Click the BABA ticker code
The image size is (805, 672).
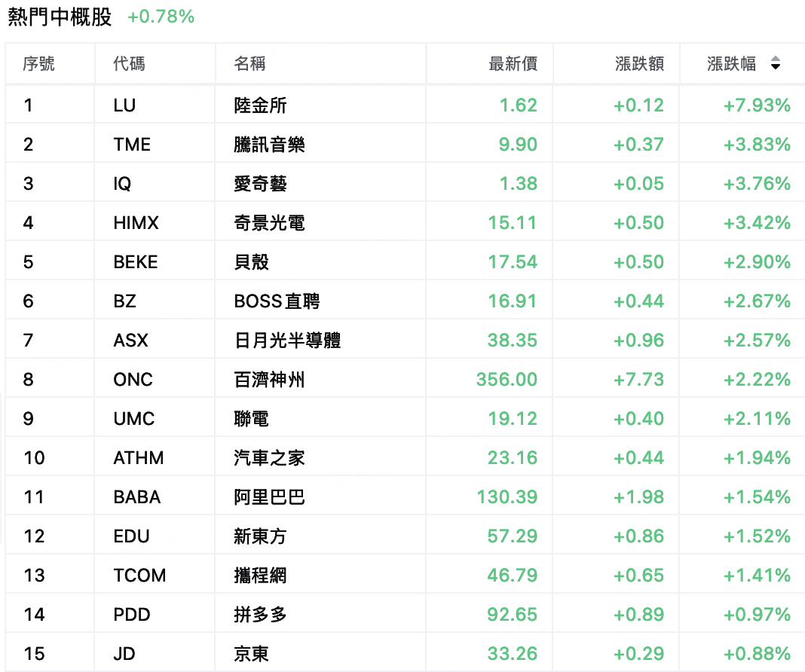click(x=136, y=497)
